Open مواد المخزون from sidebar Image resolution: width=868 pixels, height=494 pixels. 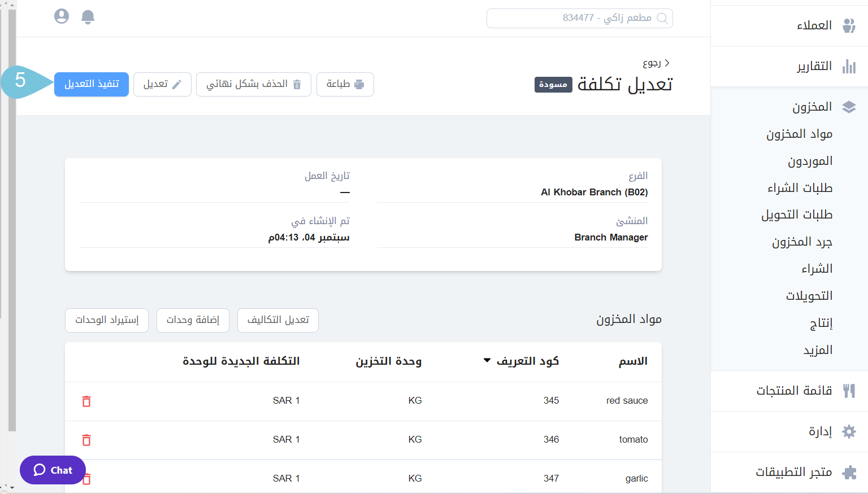tap(799, 134)
